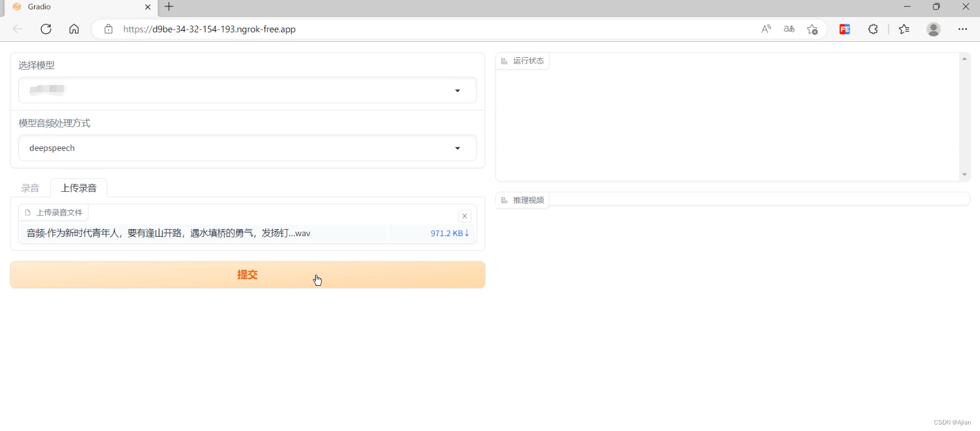
Task: Open read aloud icon in address bar
Action: 766,29
